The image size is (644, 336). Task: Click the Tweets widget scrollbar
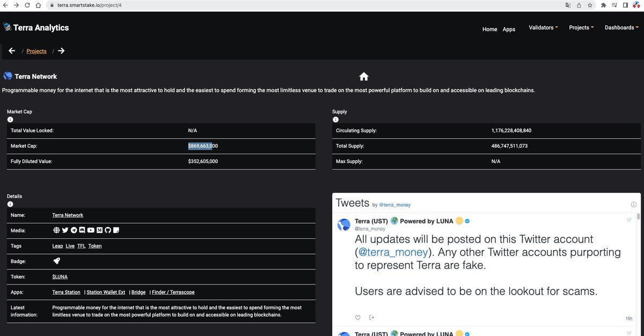coord(638,216)
